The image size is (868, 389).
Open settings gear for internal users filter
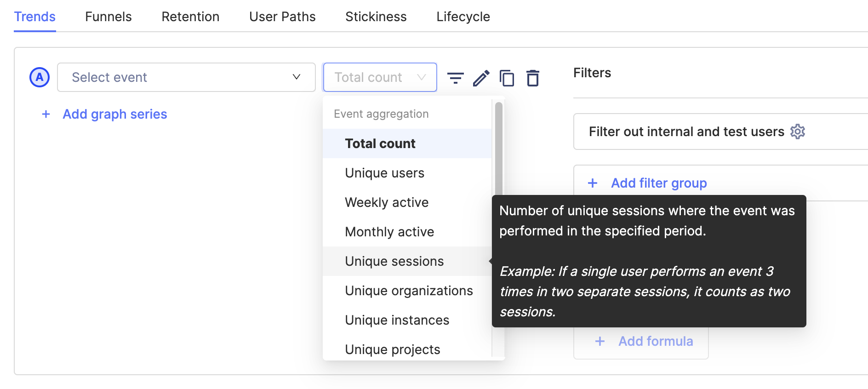(x=798, y=132)
